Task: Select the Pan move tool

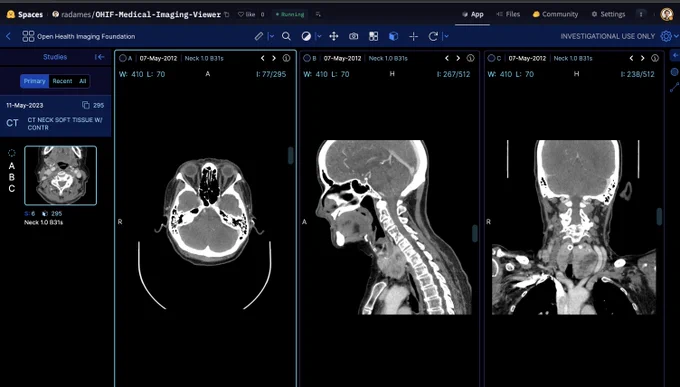Action: tap(333, 36)
